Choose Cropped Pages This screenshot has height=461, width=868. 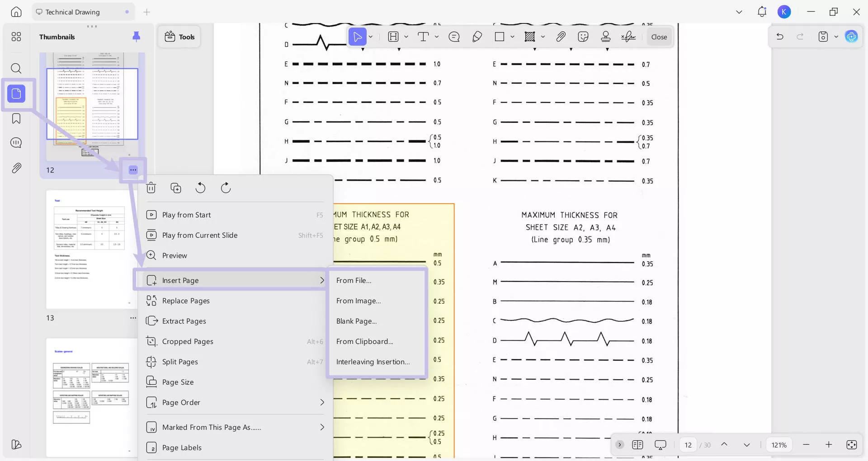tap(236, 341)
